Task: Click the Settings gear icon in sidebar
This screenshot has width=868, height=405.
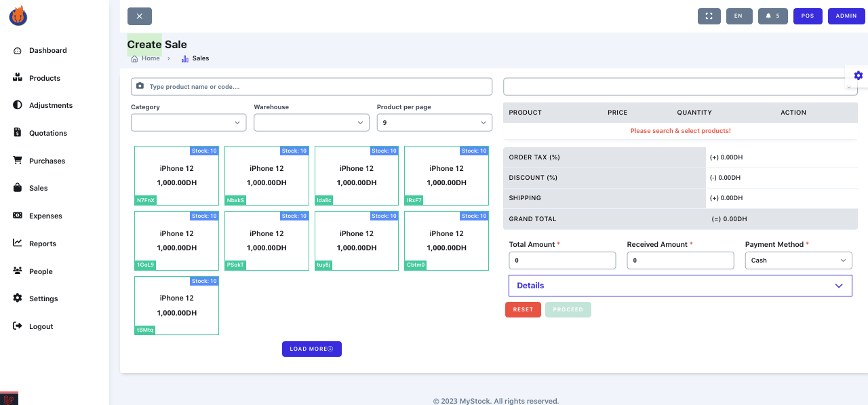Action: 18,298
